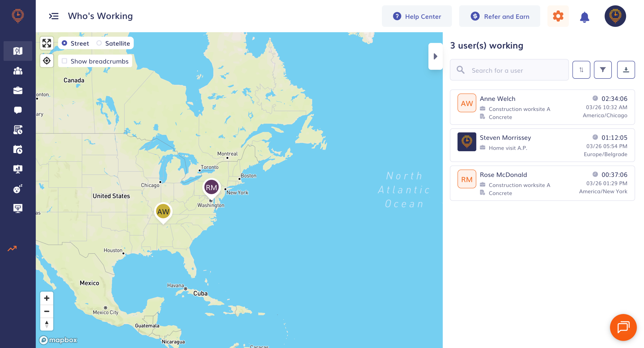Click Refer and Earn button
Image resolution: width=644 pixels, height=348 pixels.
coord(499,16)
